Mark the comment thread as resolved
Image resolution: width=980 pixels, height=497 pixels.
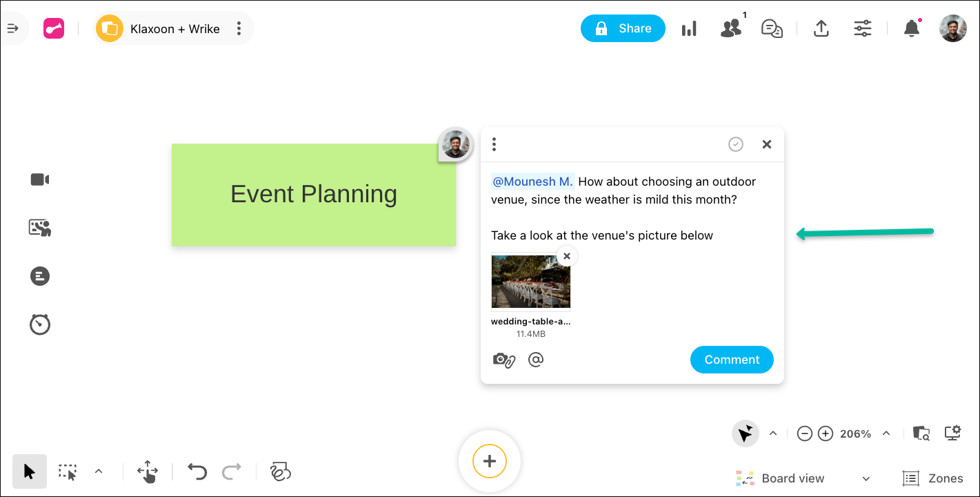[x=736, y=144]
